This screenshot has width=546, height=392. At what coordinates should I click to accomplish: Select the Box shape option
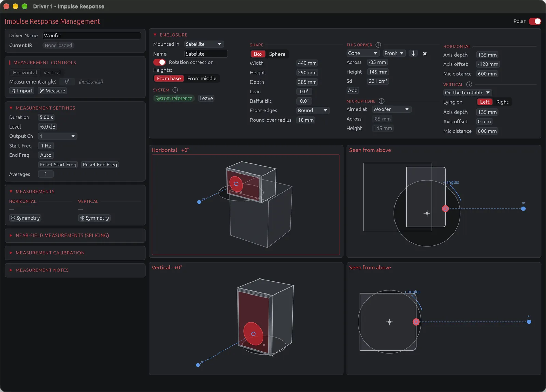point(258,54)
